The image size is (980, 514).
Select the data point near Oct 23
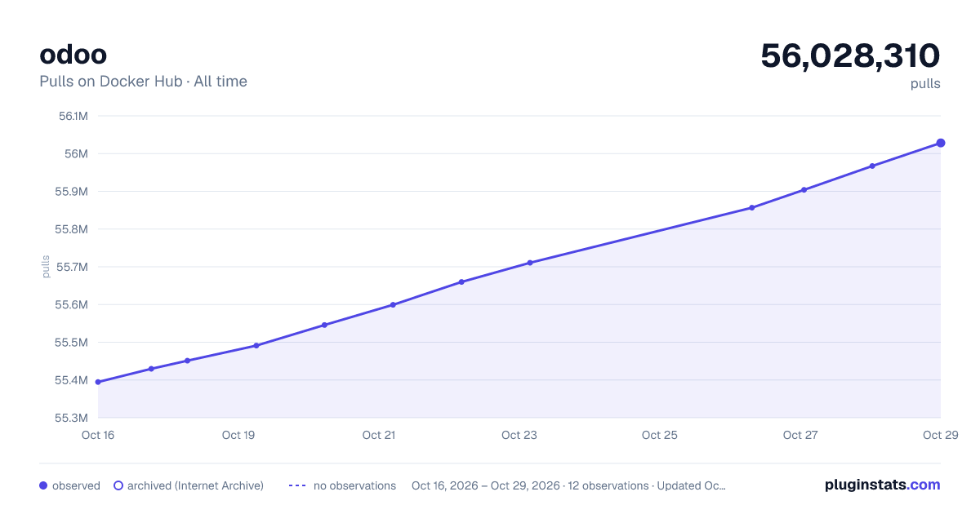pyautogui.click(x=530, y=263)
